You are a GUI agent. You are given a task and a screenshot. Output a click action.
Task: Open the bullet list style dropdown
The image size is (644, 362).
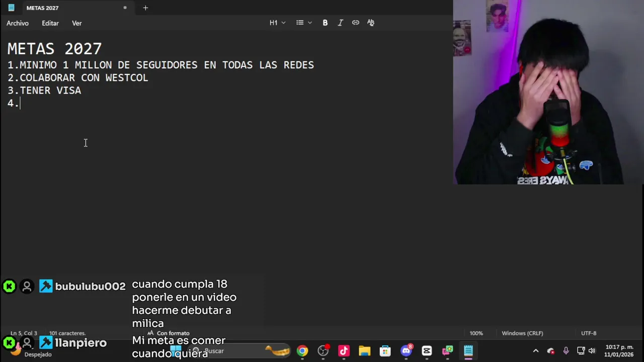point(304,23)
